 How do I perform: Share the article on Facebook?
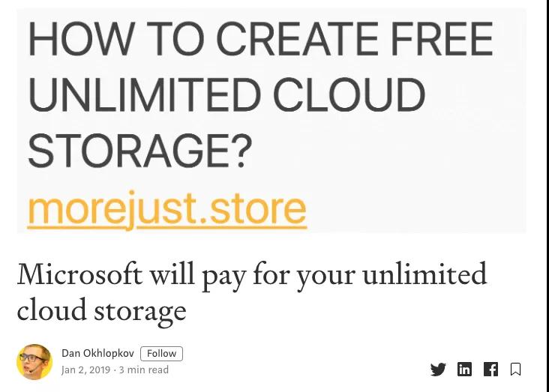(x=490, y=369)
